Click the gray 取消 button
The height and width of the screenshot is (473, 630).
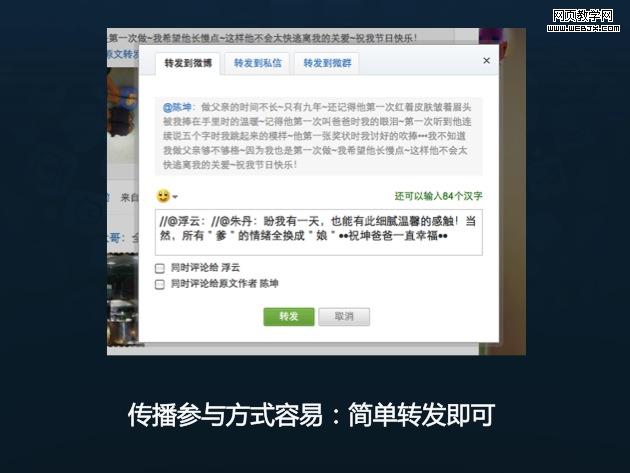(x=344, y=317)
